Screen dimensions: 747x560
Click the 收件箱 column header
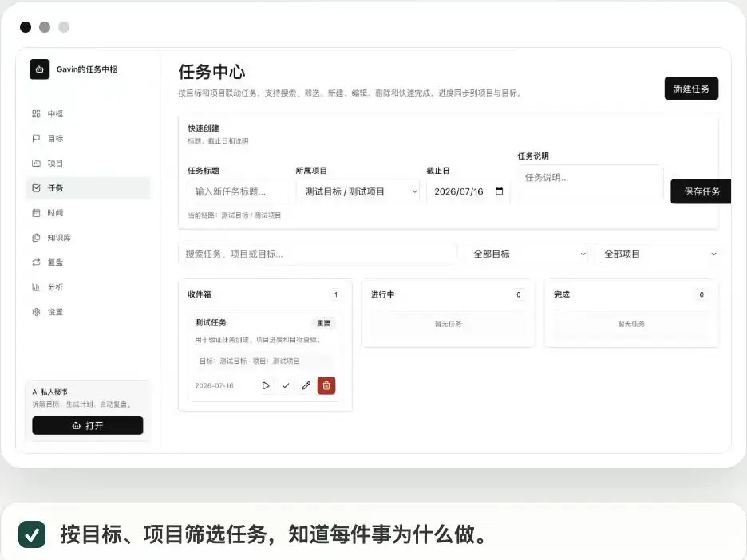pyautogui.click(x=200, y=295)
